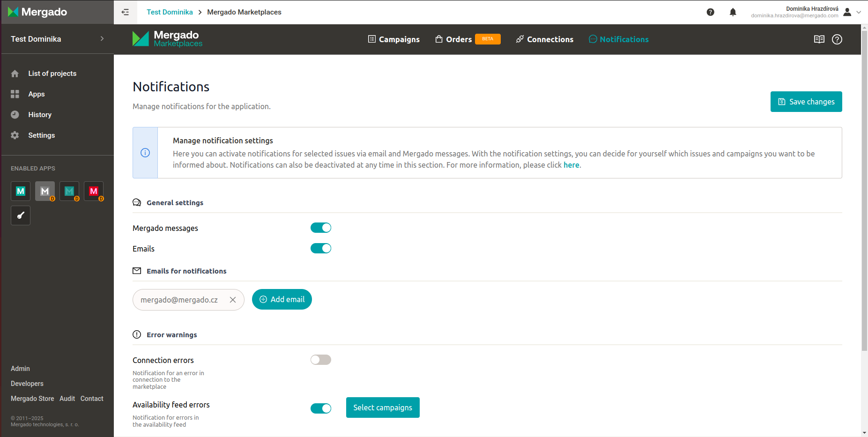Click the Mergado logo in the sidebar header
This screenshot has height=437, width=868.
click(x=37, y=12)
